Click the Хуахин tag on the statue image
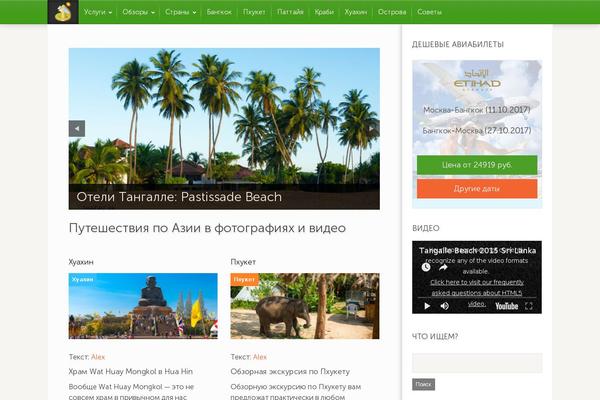600x400 pixels. point(82,279)
